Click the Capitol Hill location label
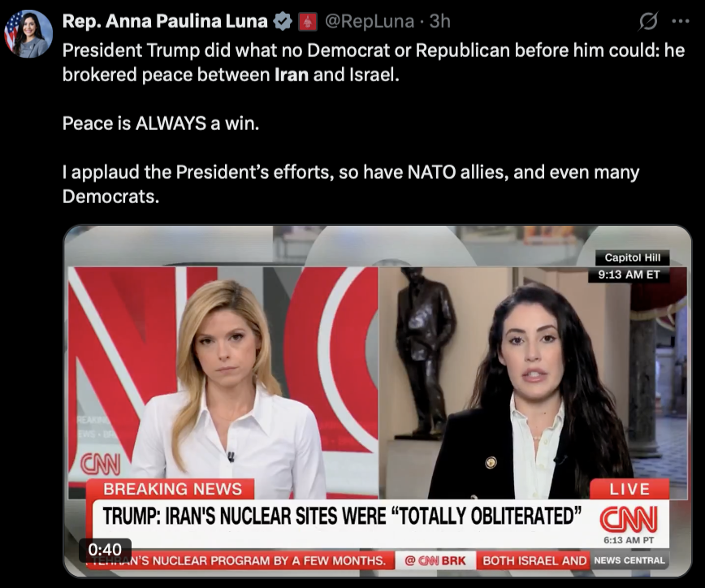The width and height of the screenshot is (705, 588). (x=632, y=257)
